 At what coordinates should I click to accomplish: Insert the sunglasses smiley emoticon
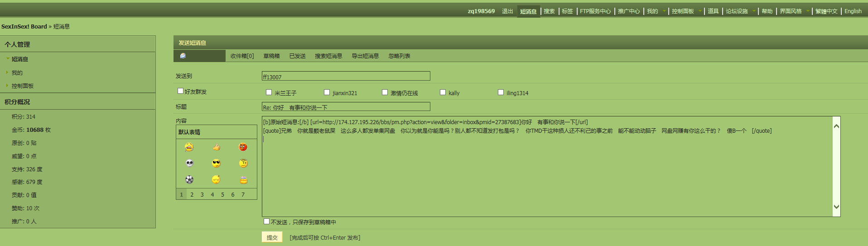coord(217,163)
